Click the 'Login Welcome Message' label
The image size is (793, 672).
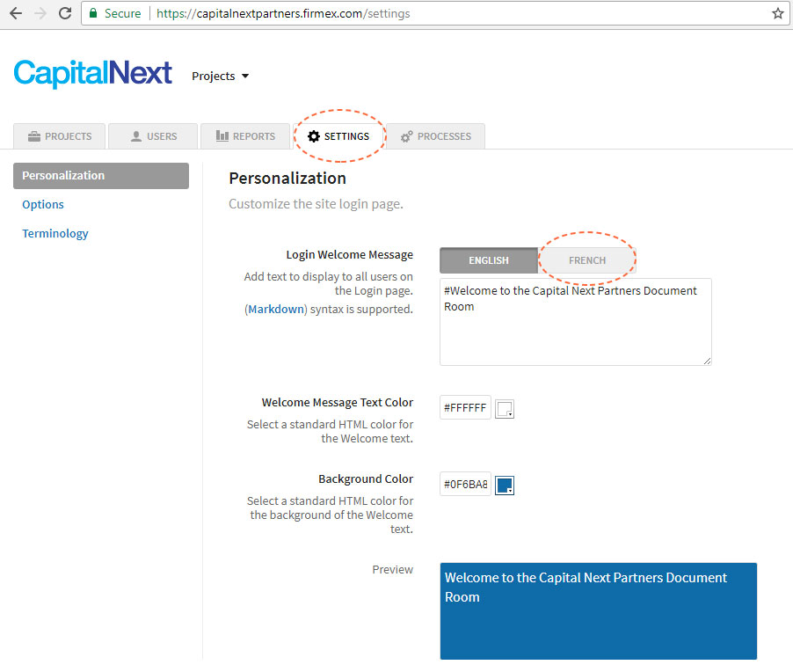(350, 254)
